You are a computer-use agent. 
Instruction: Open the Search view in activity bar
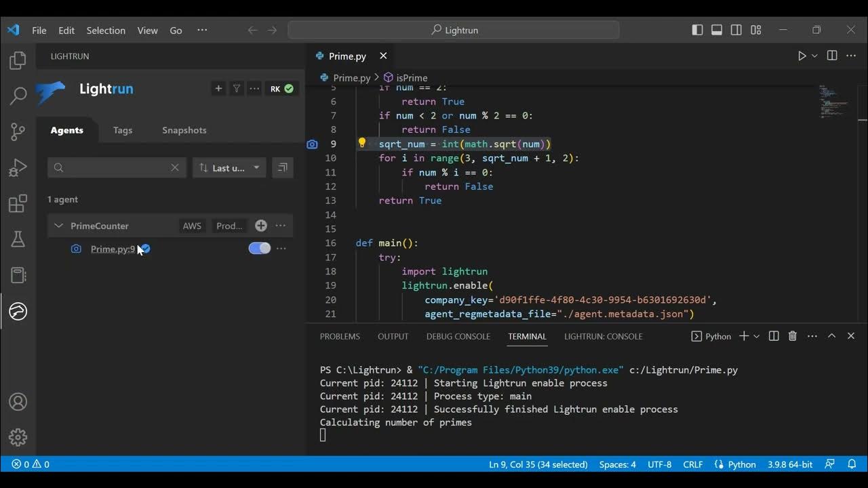coord(18,96)
